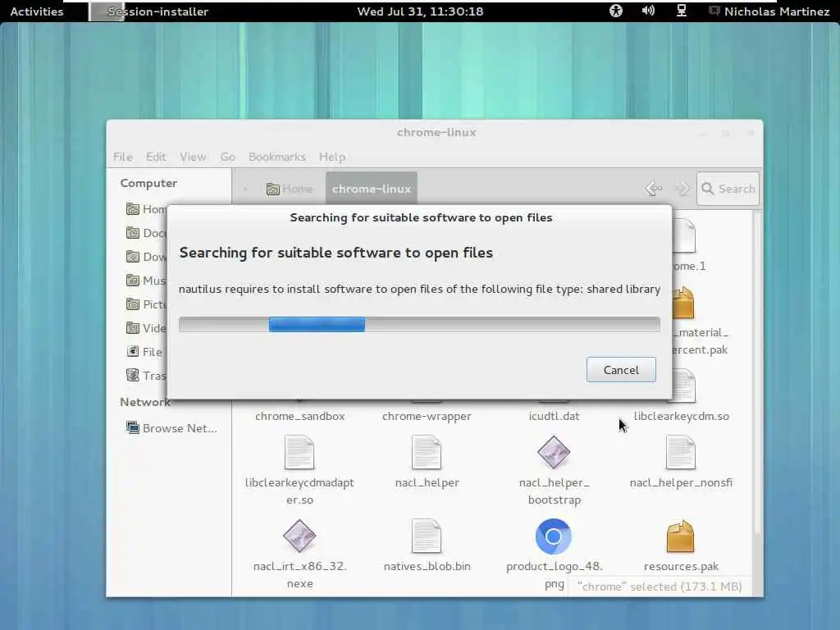Open the Go menu in the file manager
The image size is (840, 630).
pos(228,157)
